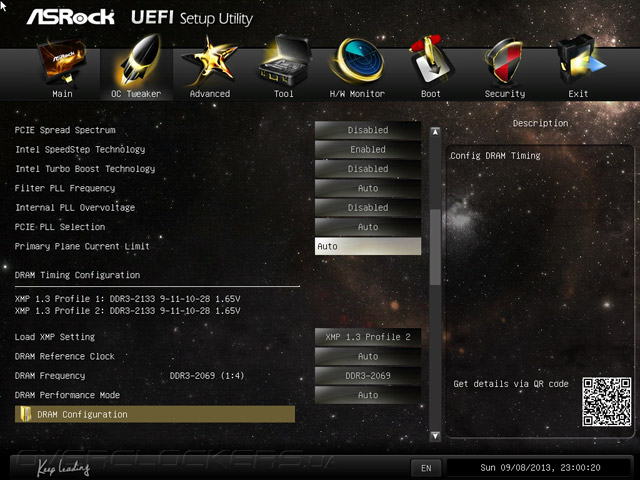Change Internal PLL Overvoltage Disabled value
640x480 pixels.
(368, 207)
